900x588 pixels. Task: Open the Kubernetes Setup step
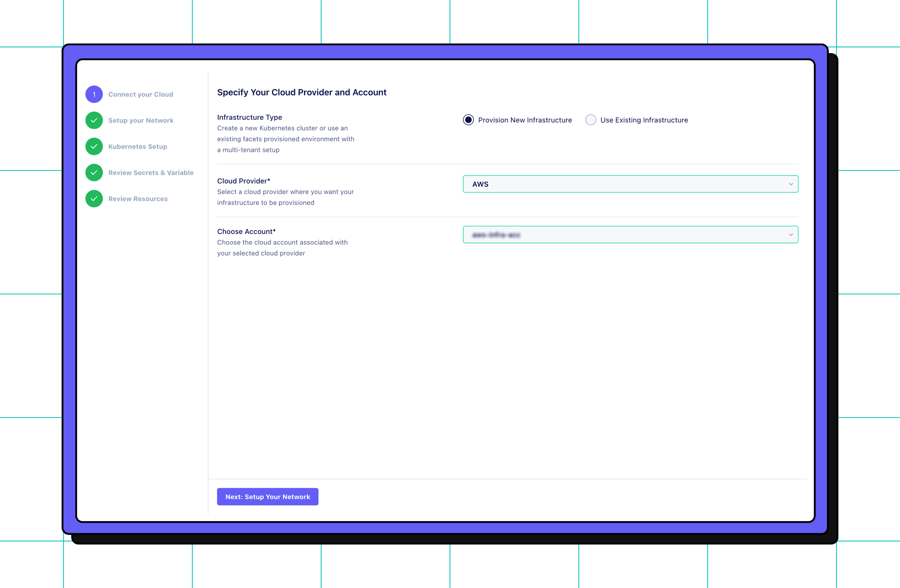pos(138,147)
